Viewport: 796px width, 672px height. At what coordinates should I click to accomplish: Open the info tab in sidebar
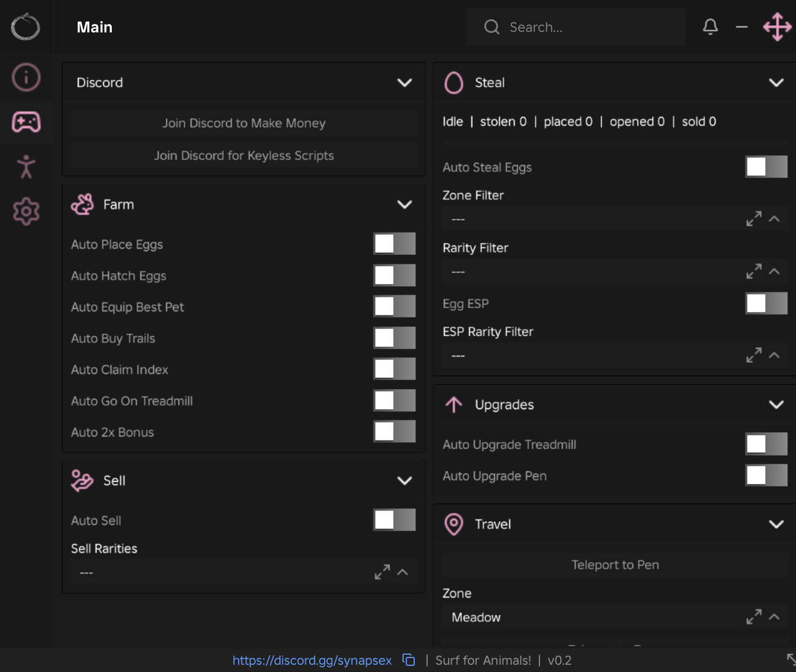(26, 77)
